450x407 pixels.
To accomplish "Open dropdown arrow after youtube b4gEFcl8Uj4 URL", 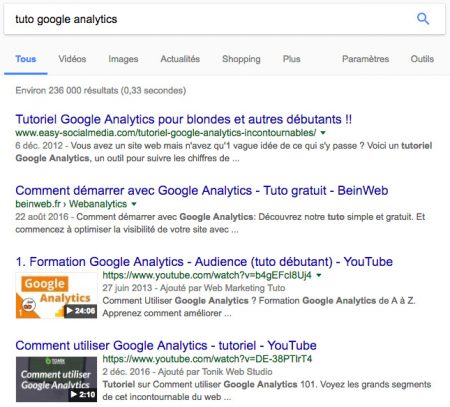I will 319,275.
